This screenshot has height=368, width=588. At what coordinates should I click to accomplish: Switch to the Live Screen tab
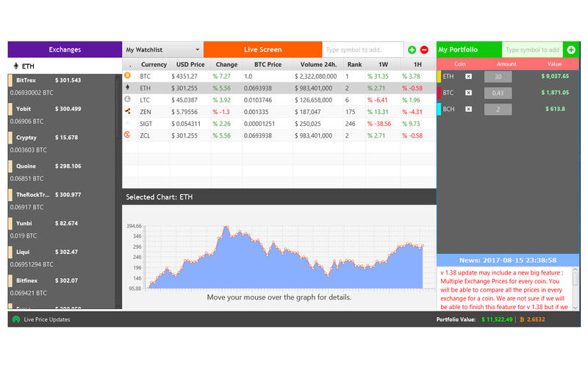(262, 49)
